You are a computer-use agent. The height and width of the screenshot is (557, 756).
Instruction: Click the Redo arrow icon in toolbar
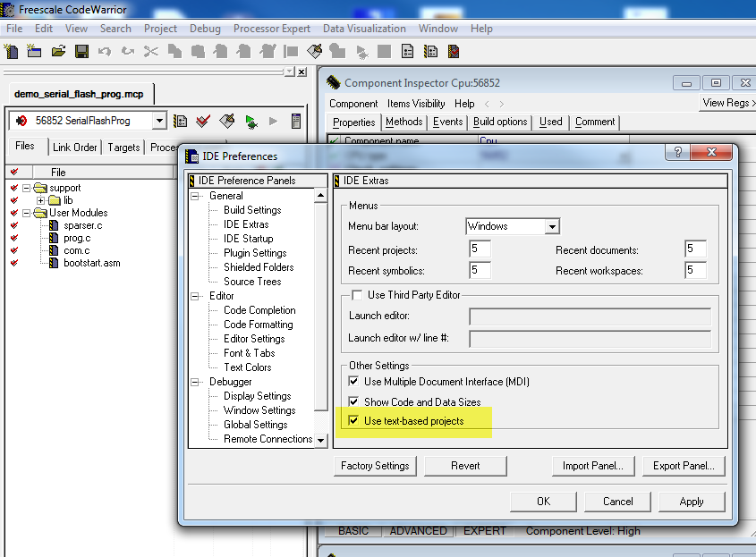tap(128, 51)
